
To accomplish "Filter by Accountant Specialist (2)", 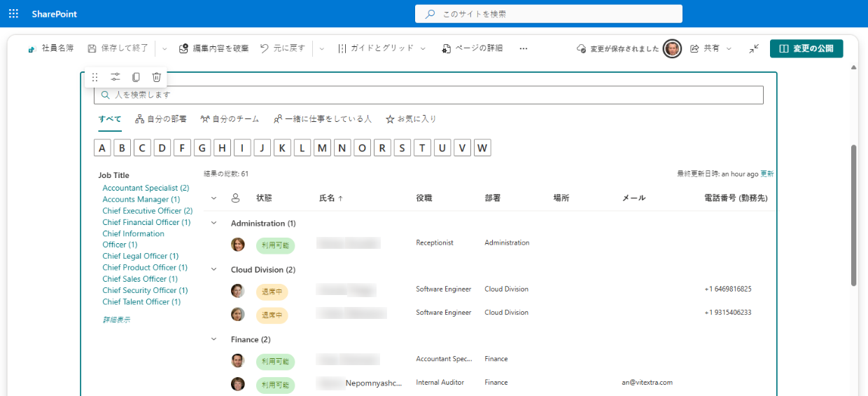I will point(146,188).
